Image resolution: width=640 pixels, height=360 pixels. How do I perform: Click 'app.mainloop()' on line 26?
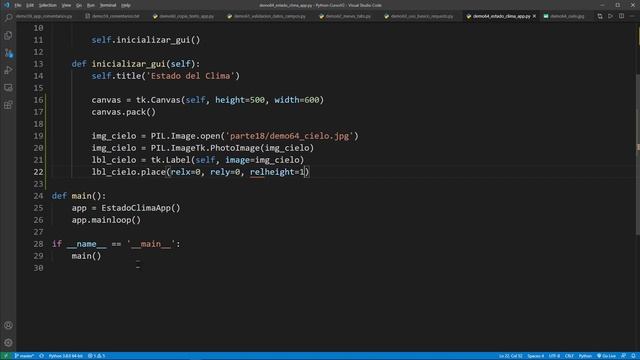106,220
